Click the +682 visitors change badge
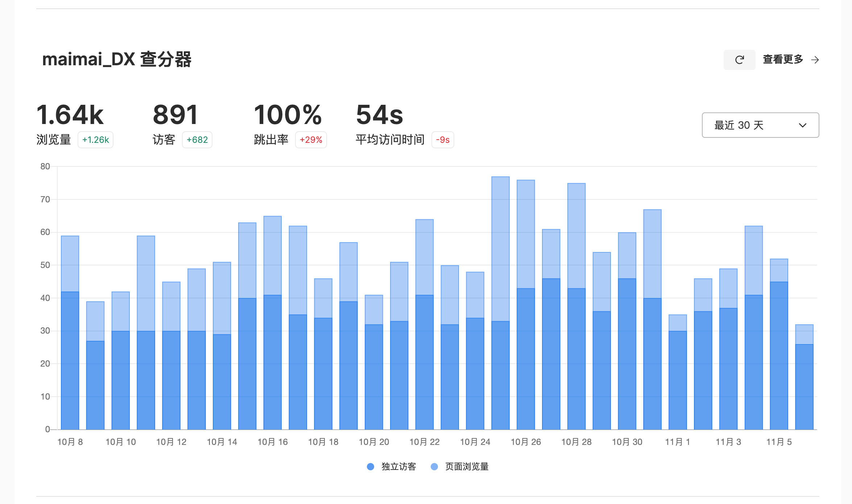Image resolution: width=852 pixels, height=504 pixels. point(197,140)
